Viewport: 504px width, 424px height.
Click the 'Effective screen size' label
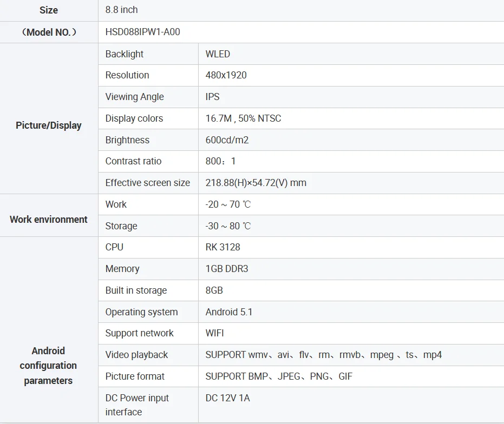coord(148,183)
